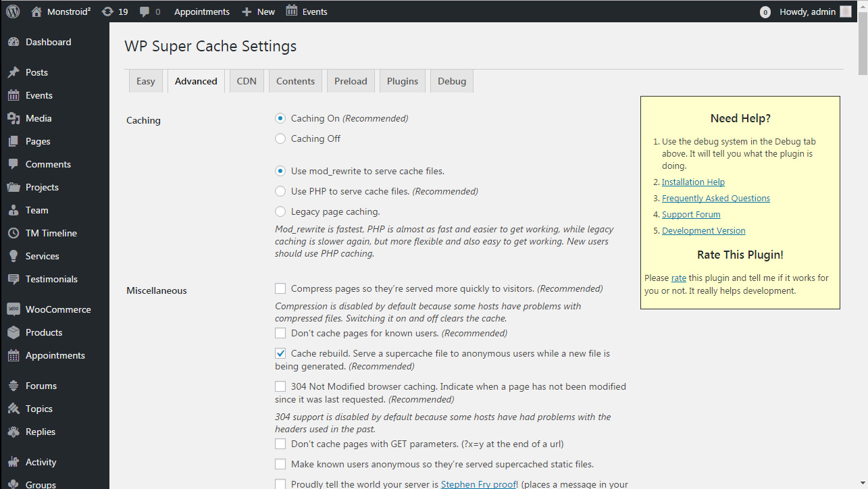Select the Caching Off radio button

[280, 138]
